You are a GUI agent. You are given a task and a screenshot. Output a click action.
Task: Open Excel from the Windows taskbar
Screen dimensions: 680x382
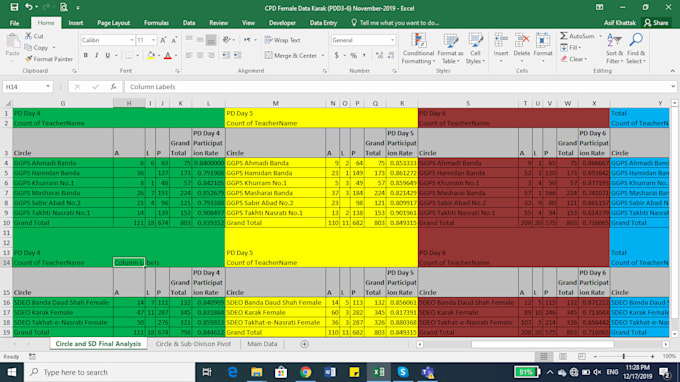[379, 372]
